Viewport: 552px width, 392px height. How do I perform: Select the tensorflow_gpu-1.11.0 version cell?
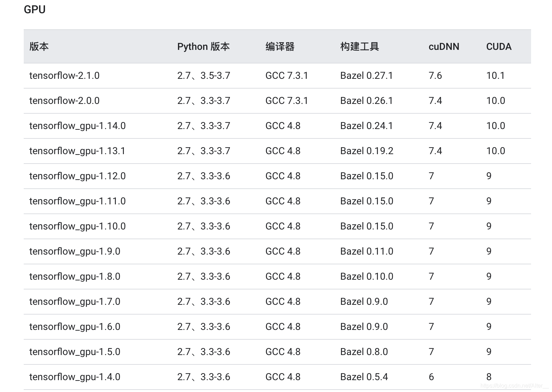(x=77, y=201)
